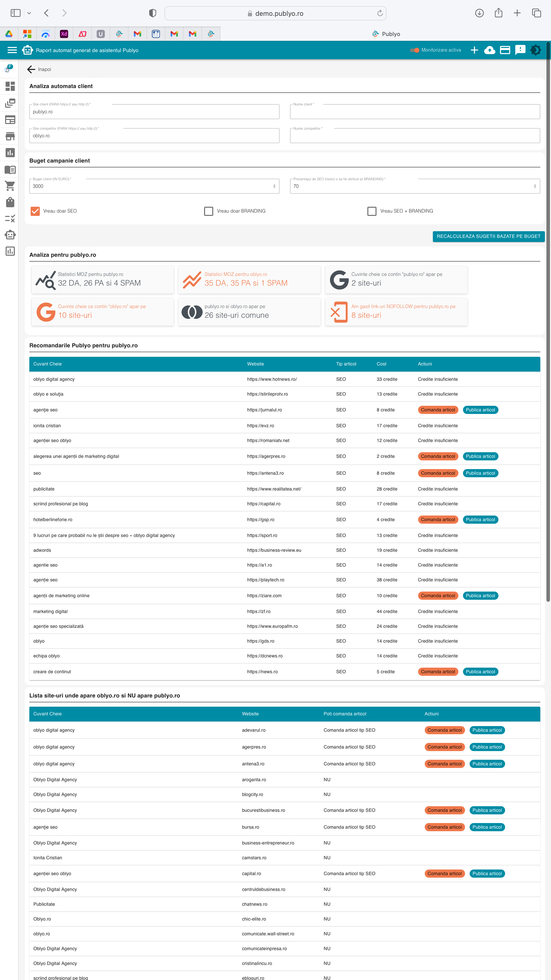Screen dimensions: 551x980
Task: Click the Safari sidebar toggle icon
Action: coord(16,13)
